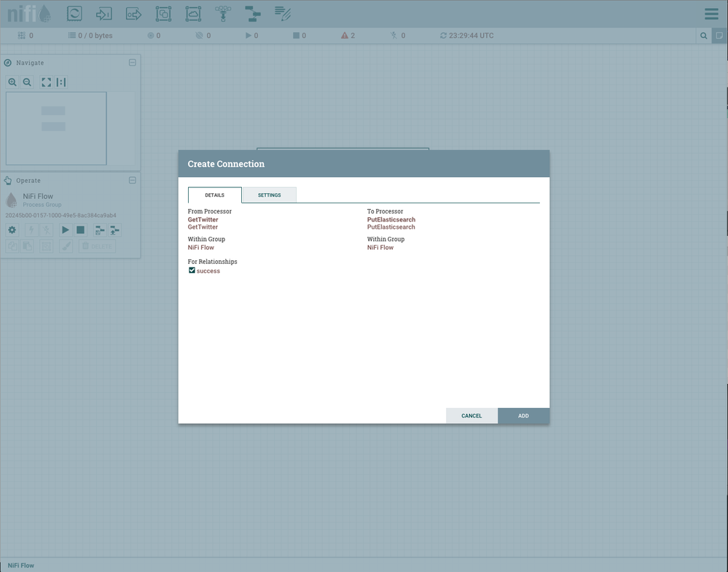Click the 0 / 0 bytes queued status

(91, 35)
